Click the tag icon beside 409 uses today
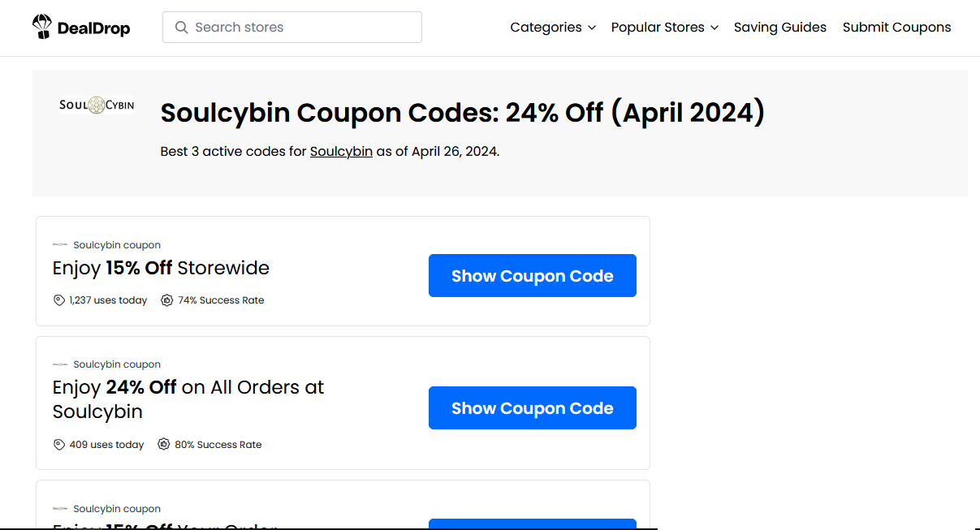 pyautogui.click(x=58, y=445)
